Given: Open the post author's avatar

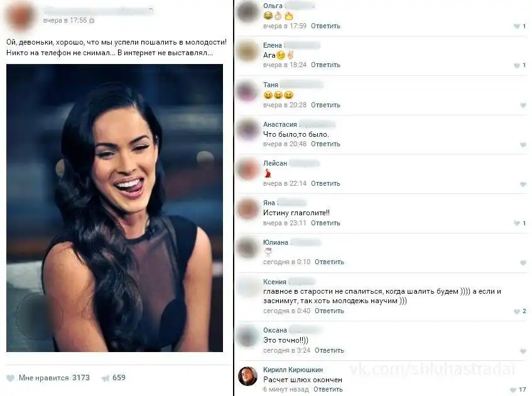Looking at the screenshot, I should coord(22,16).
